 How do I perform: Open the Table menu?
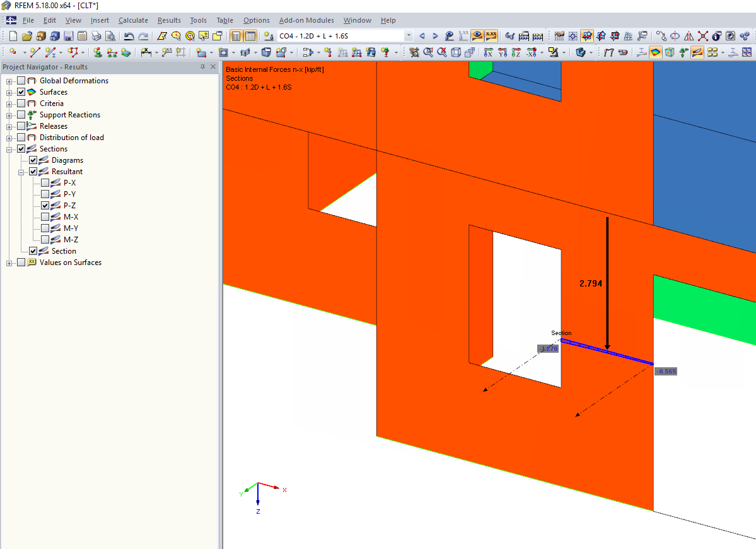click(224, 20)
